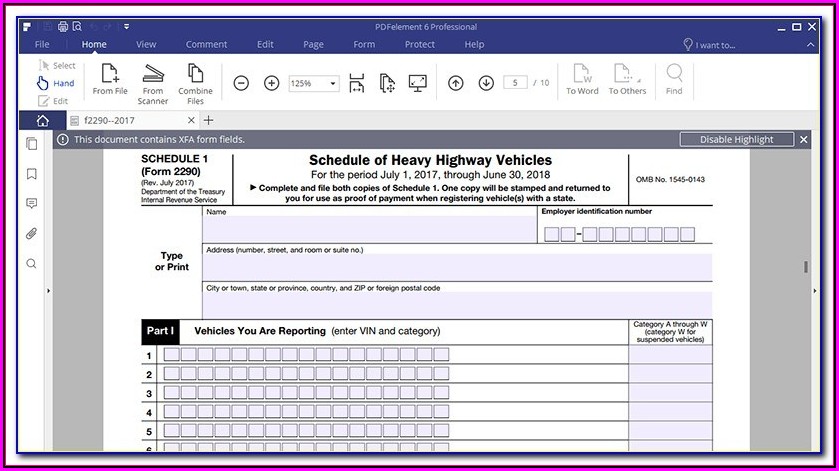Open the Form ribbon tab
The width and height of the screenshot is (839, 471).
click(364, 44)
